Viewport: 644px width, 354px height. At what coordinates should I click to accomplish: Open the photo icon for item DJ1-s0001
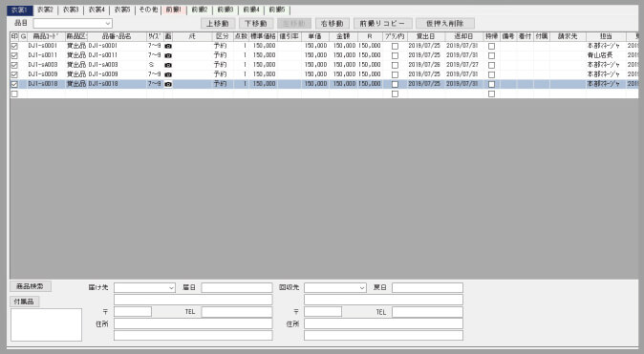pyautogui.click(x=168, y=46)
